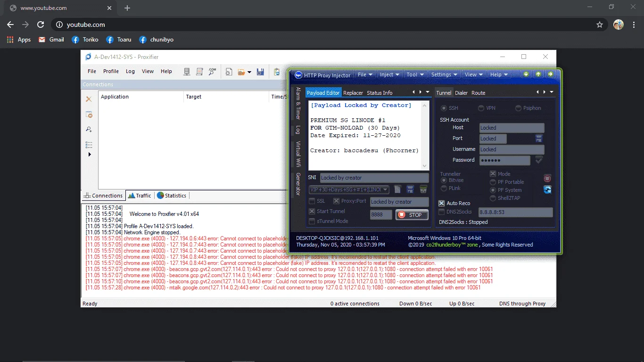Open the Settings dropdown menu
The width and height of the screenshot is (644, 362).
point(444,74)
